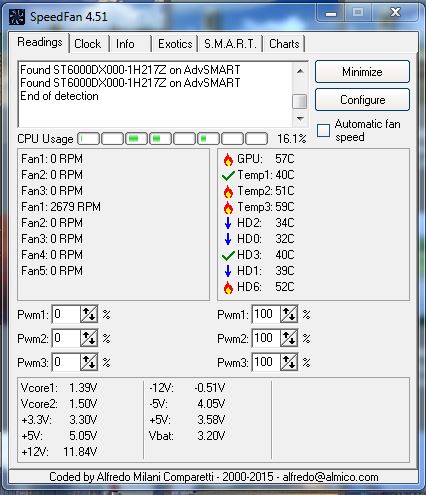Click the 'Fan1: 2679 RPM' reading
This screenshot has height=495, width=426.
pyautogui.click(x=61, y=207)
